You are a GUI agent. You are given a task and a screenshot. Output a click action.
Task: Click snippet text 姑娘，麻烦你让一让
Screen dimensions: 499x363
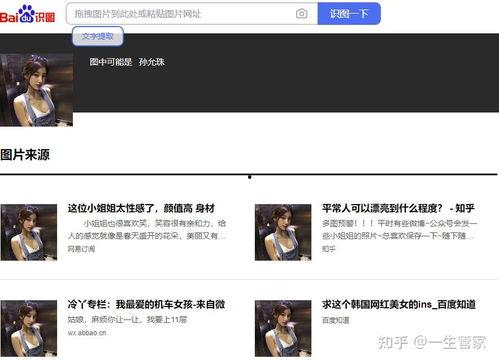127,319
